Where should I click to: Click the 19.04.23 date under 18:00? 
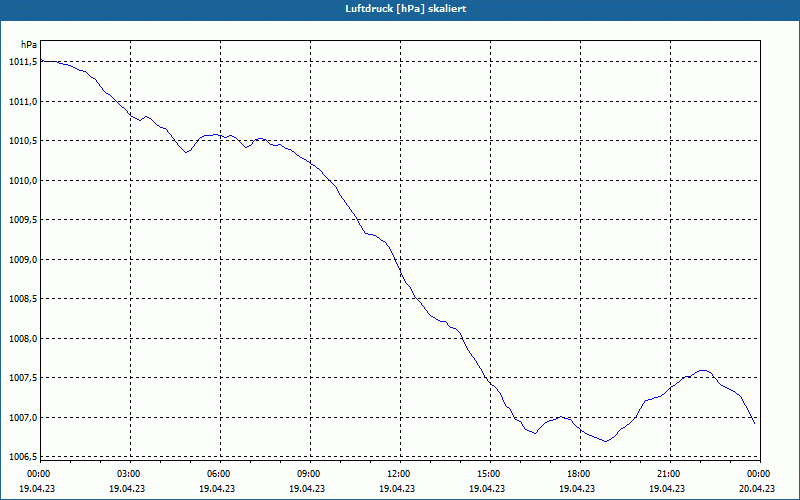click(x=577, y=488)
